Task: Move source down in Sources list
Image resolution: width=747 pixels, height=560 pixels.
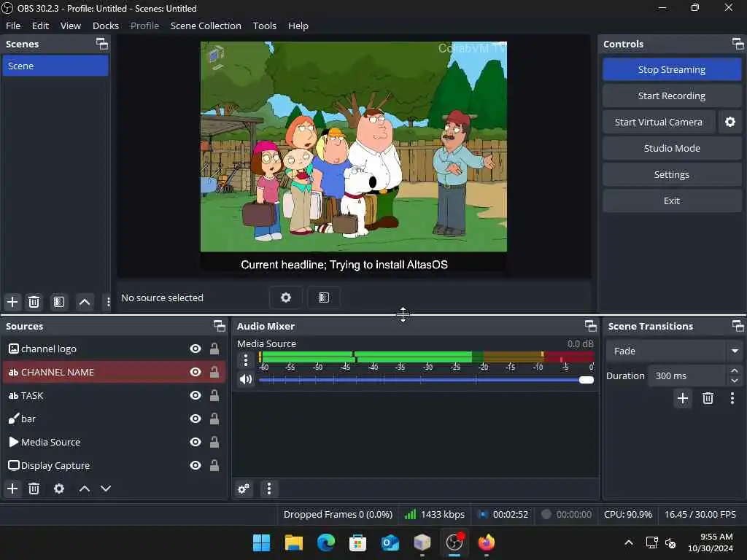Action: 106,489
